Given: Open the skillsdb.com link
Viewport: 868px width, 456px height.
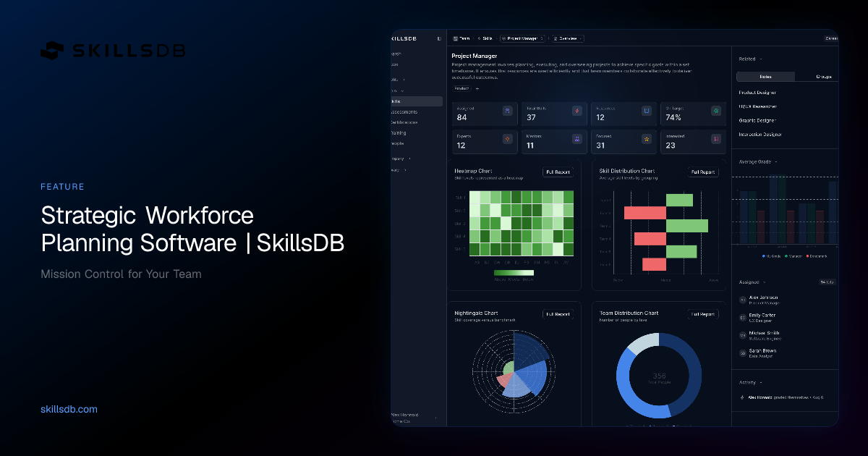Looking at the screenshot, I should pos(69,410).
